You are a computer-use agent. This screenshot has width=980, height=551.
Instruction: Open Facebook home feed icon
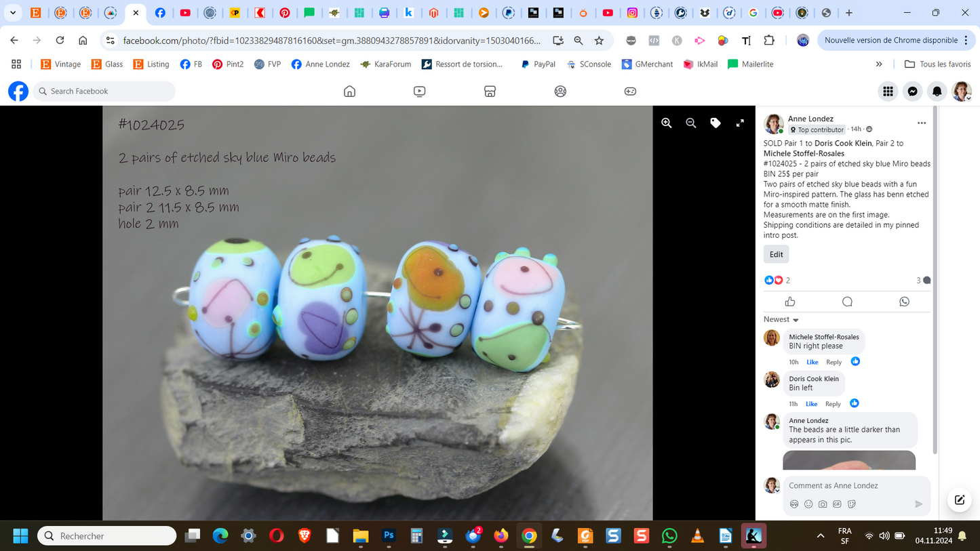[349, 91]
